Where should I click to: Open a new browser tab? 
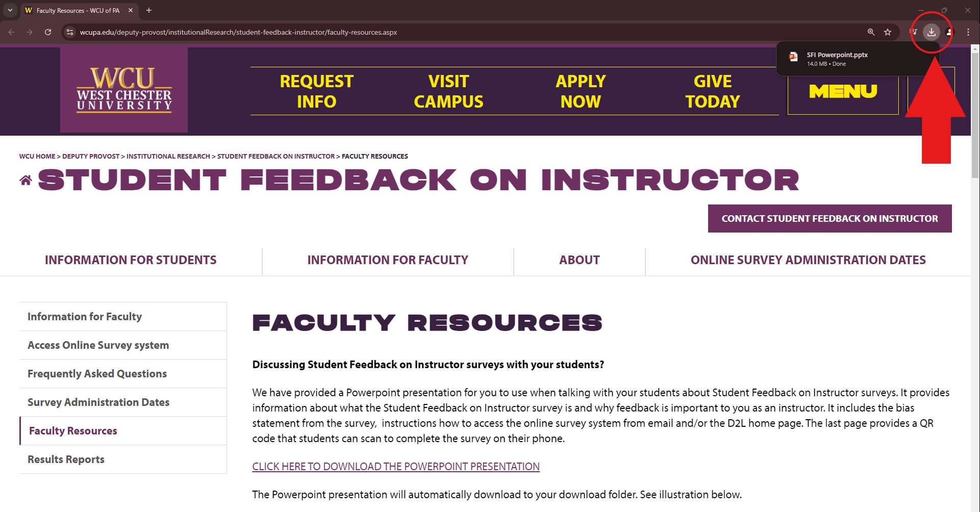point(149,10)
